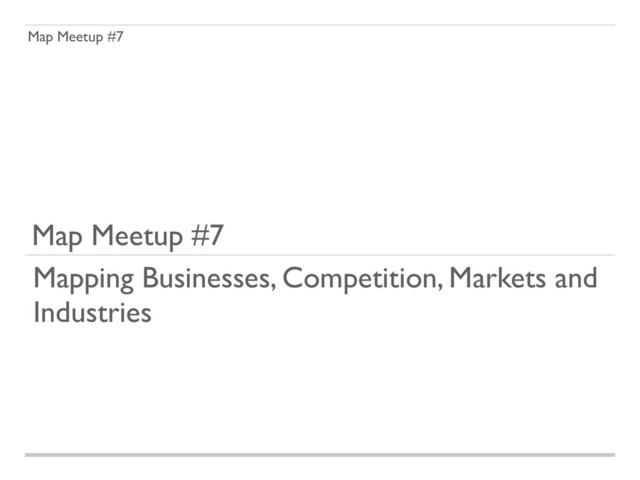Click the empty space below "Industries"
The height and width of the screenshot is (480, 640).
coord(320,388)
